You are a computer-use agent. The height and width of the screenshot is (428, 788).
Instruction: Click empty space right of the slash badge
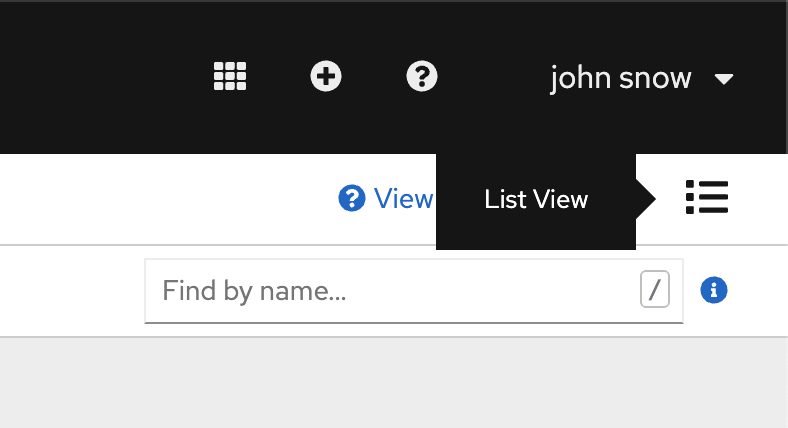pos(676,289)
